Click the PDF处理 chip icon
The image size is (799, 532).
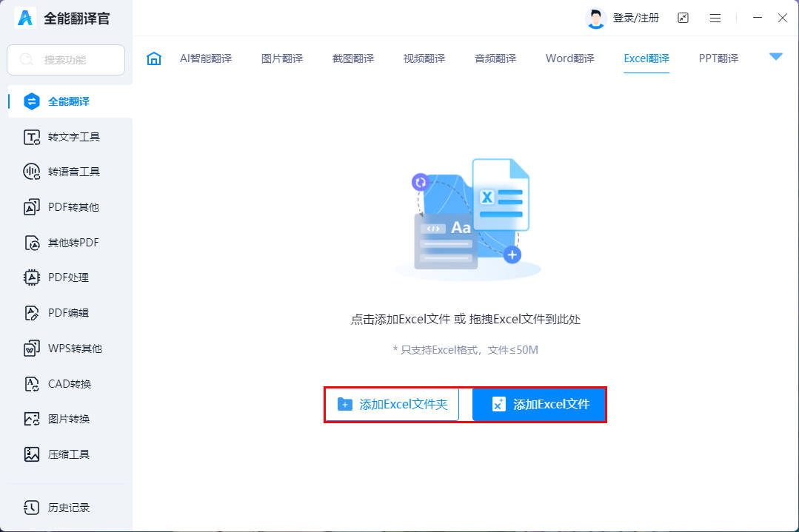pyautogui.click(x=32, y=277)
